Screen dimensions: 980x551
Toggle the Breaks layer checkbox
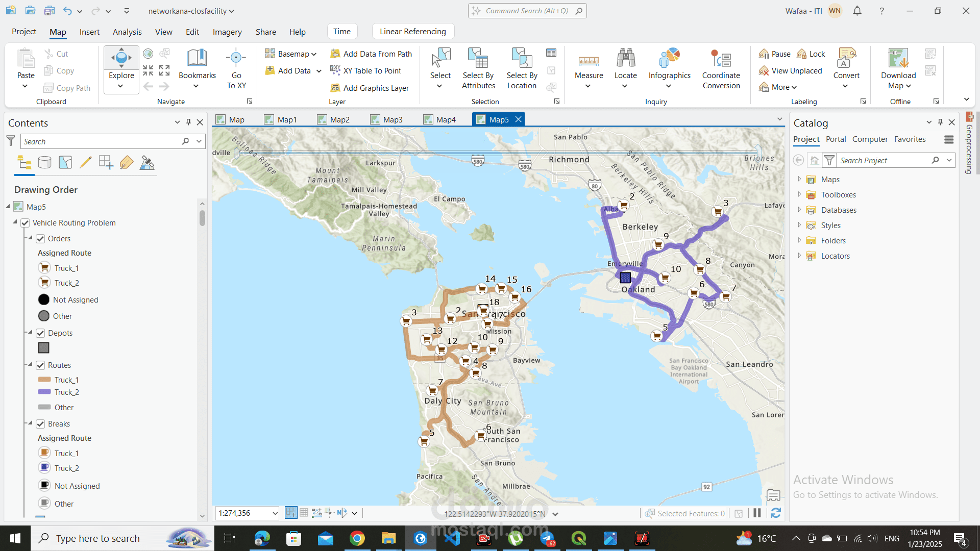tap(40, 424)
